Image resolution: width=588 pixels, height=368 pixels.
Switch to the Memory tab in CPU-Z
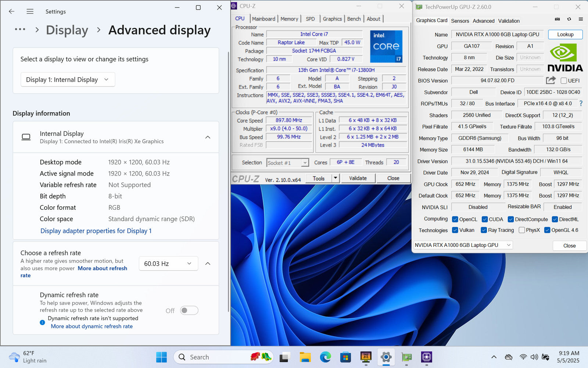(x=289, y=19)
